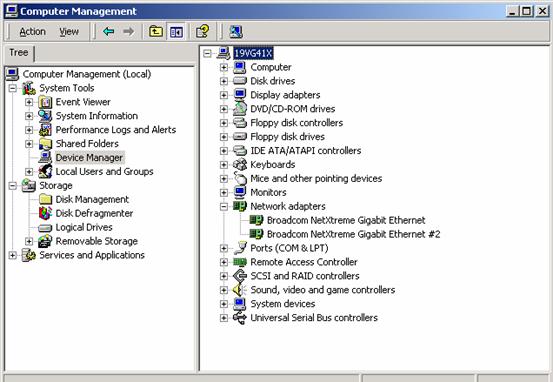Select the first Broadcom NetXtreme Gigabit Ethernet
553x382 pixels.
point(346,220)
